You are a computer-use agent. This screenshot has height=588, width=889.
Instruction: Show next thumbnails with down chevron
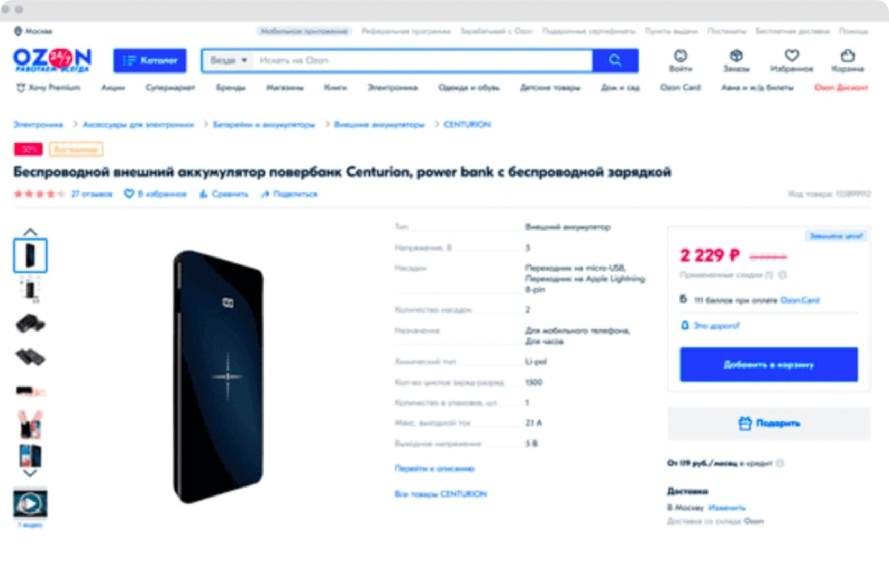[30, 473]
